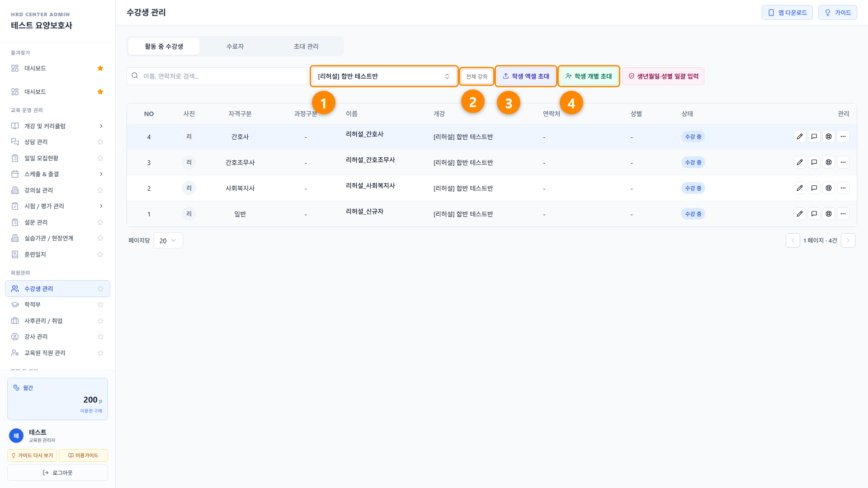Switch to the 수료자 tab
Viewport: 868px width, 488px height.
[235, 46]
